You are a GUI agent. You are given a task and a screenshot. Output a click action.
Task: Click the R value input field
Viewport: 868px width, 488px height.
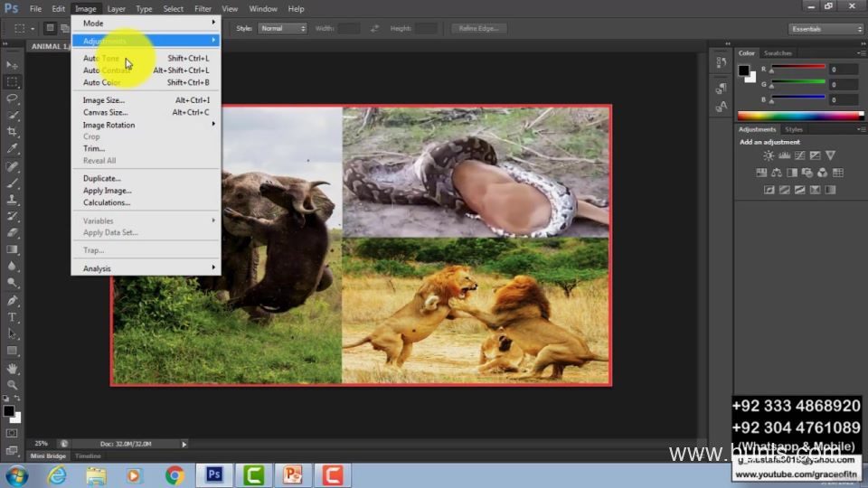coord(844,70)
